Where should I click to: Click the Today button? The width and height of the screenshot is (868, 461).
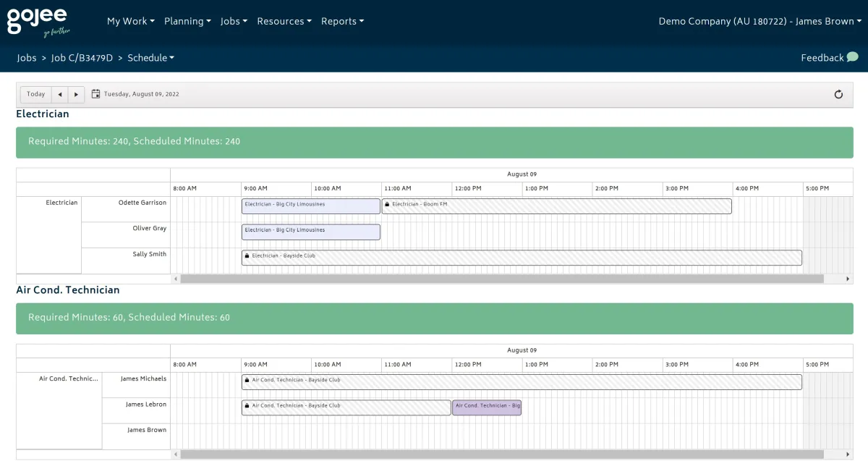coord(35,94)
